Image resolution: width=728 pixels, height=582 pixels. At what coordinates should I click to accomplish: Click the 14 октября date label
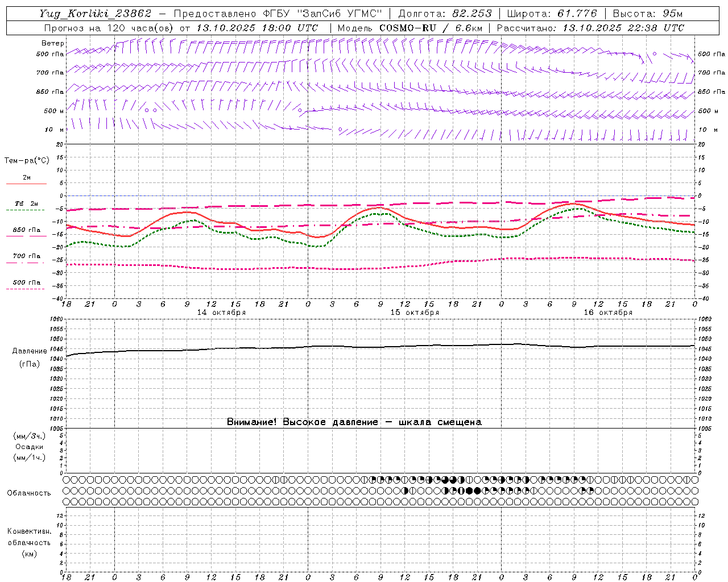pos(221,313)
